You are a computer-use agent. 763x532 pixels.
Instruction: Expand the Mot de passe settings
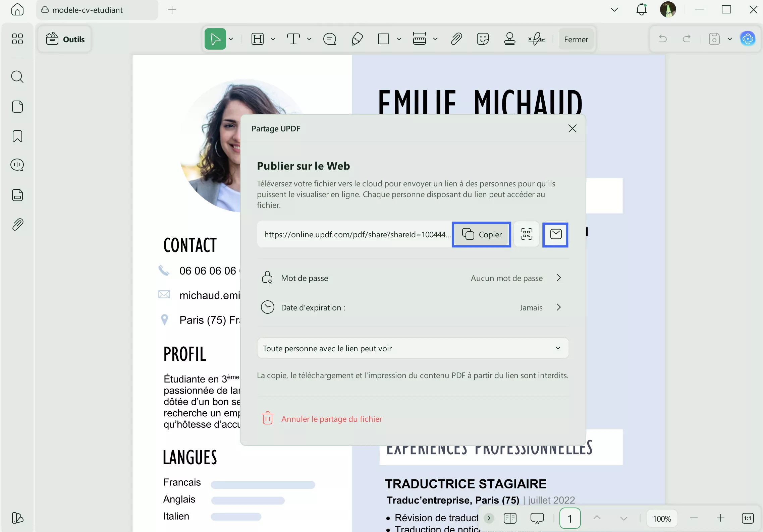pos(558,278)
